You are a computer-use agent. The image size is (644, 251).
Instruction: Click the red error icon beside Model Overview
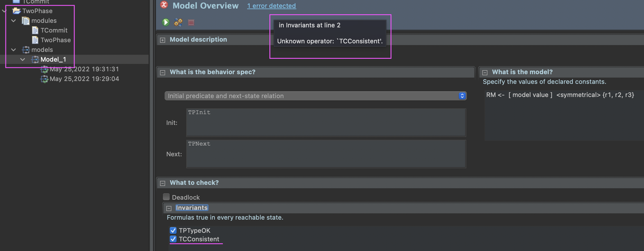tap(164, 5)
